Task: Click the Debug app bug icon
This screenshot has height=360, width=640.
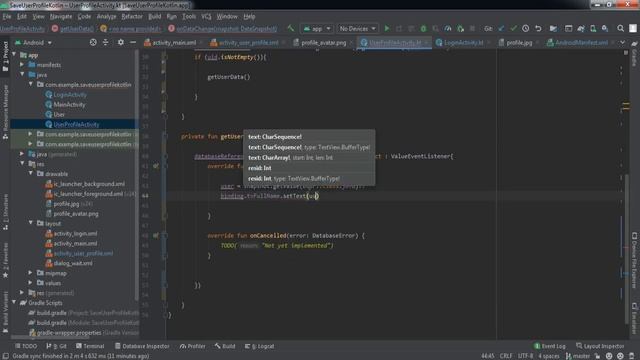Action: tap(423, 29)
